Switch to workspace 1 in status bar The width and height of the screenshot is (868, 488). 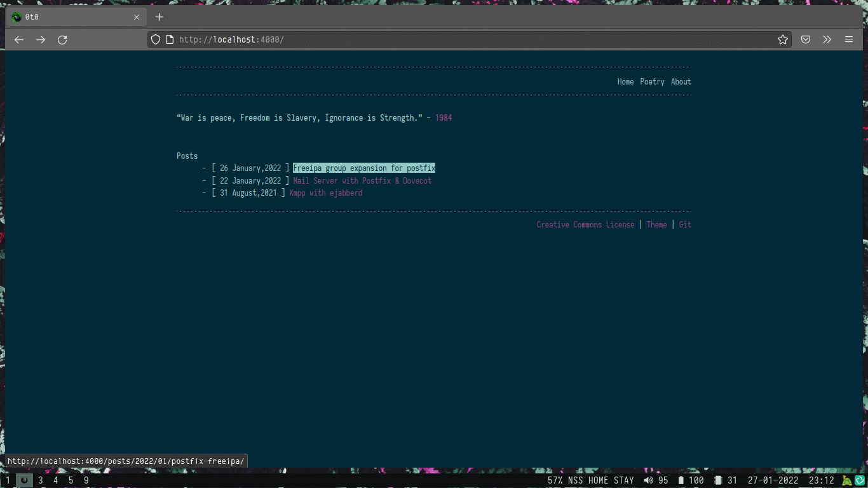click(8, 480)
